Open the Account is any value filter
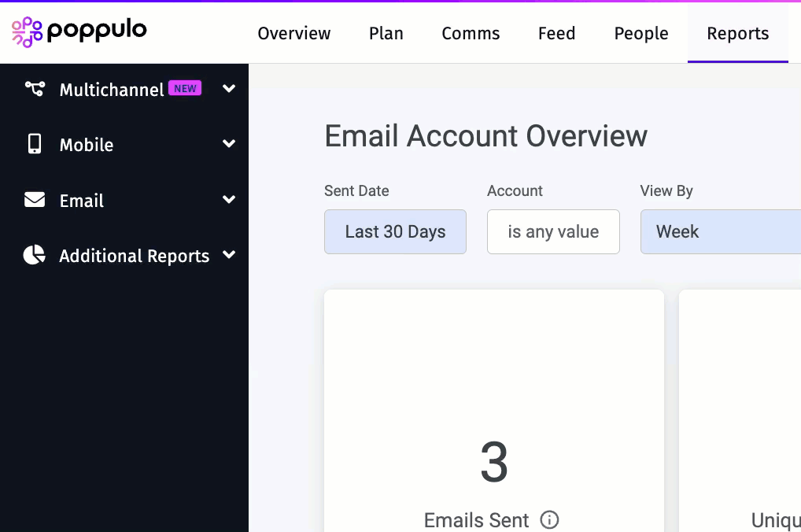Viewport: 801px width, 532px height. coord(553,231)
